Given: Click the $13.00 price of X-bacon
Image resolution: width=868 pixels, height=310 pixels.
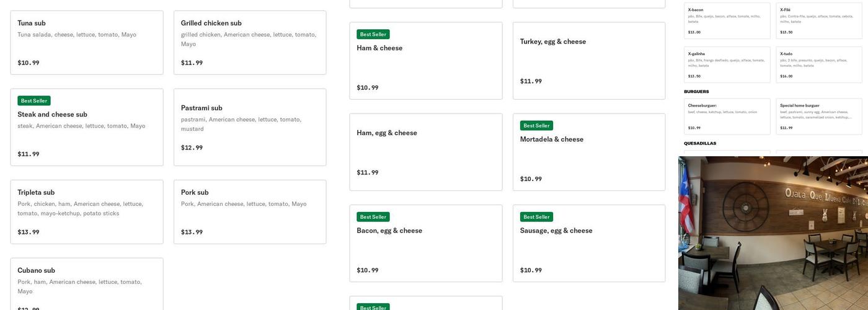Looking at the screenshot, I should (694, 32).
